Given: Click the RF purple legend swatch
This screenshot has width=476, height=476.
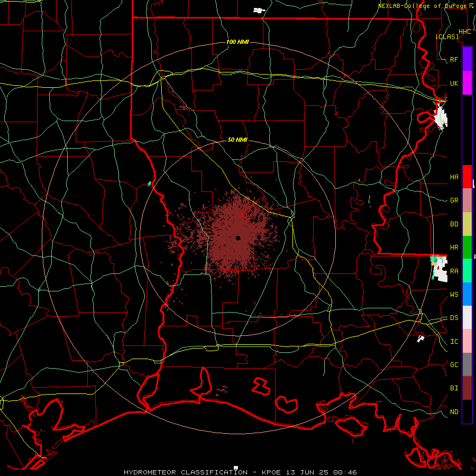Looking at the screenshot, I should pos(467,59).
